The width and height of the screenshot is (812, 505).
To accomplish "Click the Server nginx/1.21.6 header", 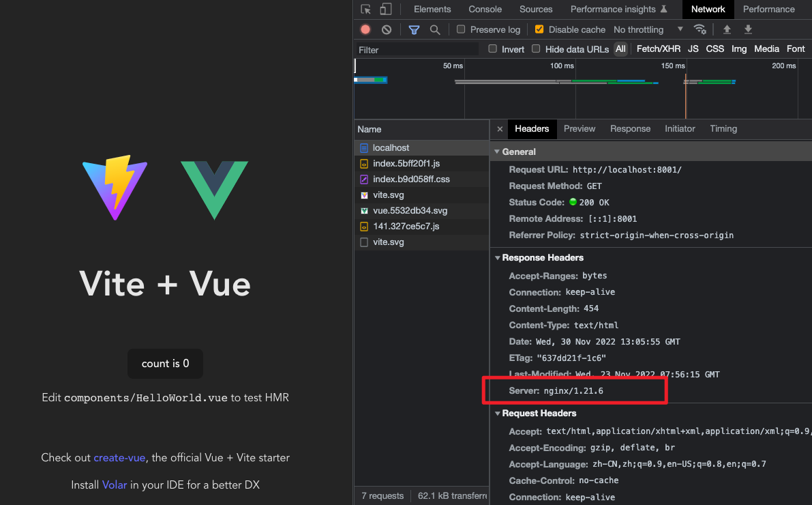I will point(556,391).
